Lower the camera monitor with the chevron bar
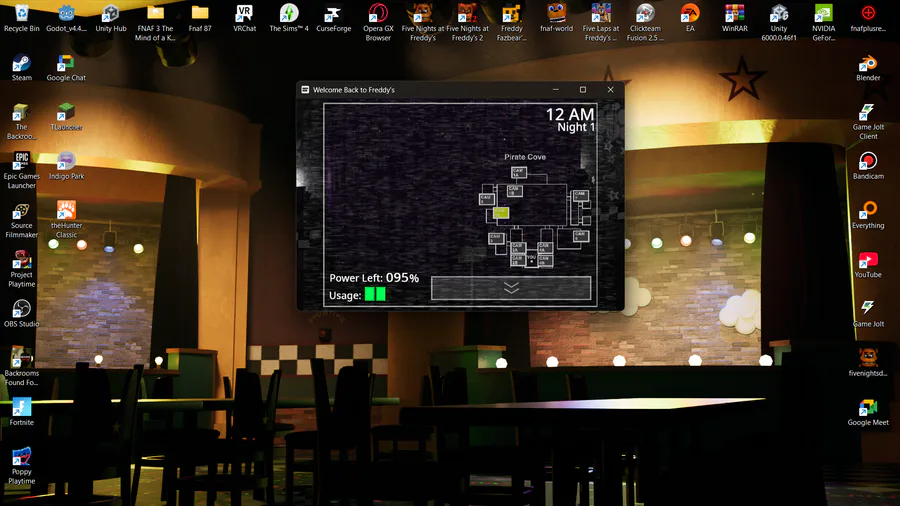This screenshot has width=900, height=506. click(511, 288)
